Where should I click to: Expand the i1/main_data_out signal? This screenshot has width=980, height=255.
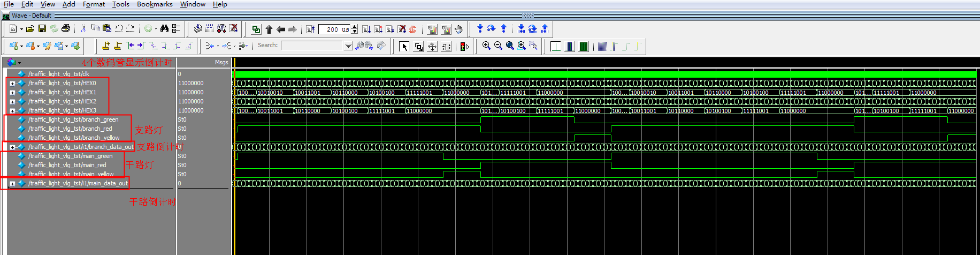point(12,184)
